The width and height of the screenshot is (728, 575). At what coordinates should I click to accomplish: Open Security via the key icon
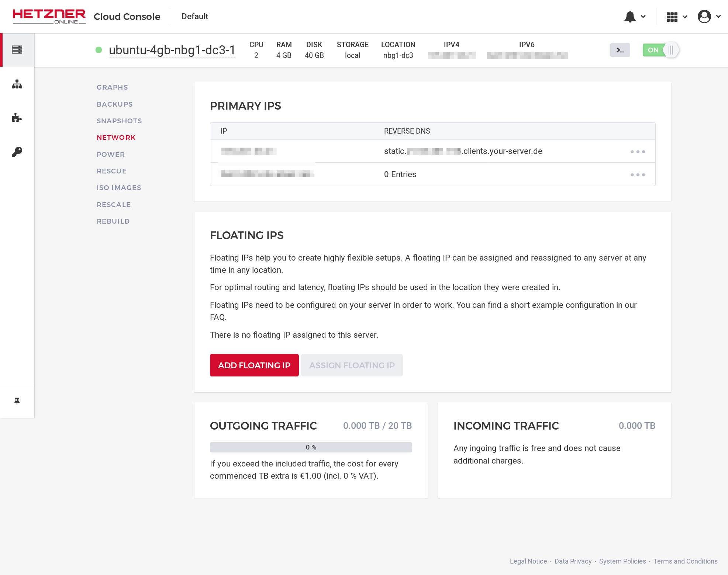click(x=17, y=152)
